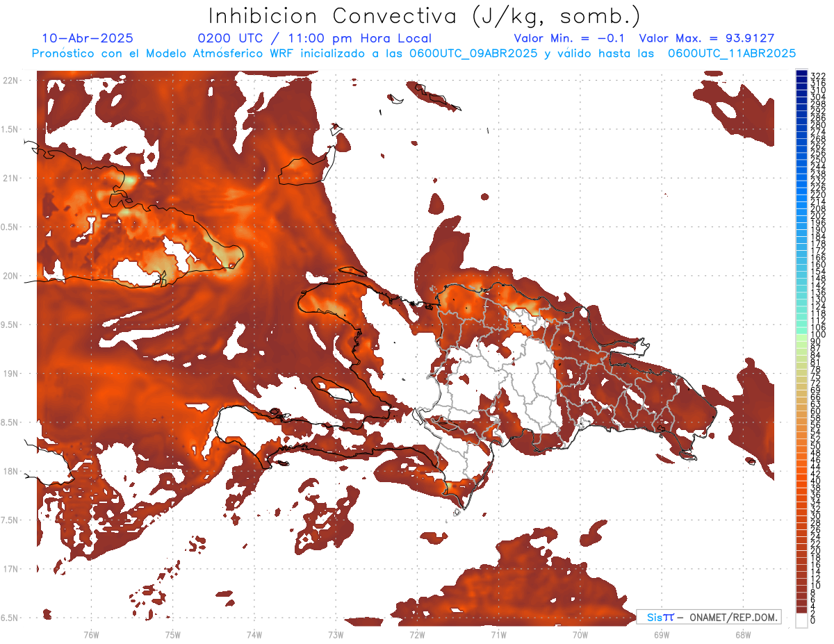Image resolution: width=834 pixels, height=644 pixels.
Task: Click the '76W' longitude label
Action: 91,634
